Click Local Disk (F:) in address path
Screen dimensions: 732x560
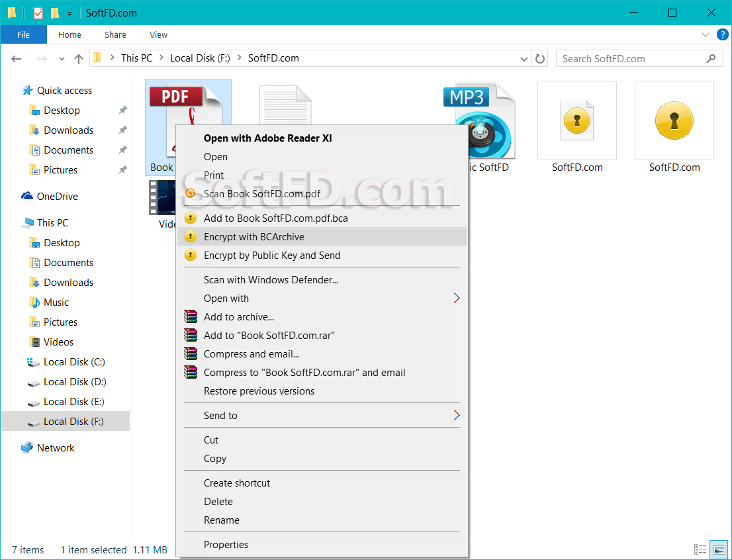(200, 58)
